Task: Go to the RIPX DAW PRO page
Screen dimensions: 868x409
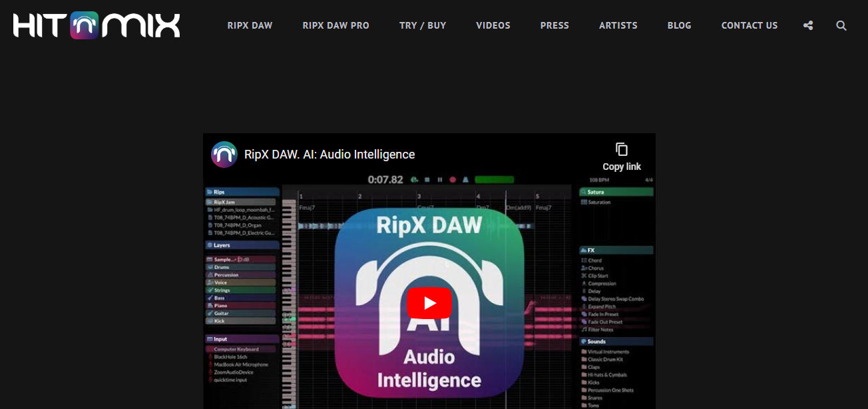Action: click(335, 25)
